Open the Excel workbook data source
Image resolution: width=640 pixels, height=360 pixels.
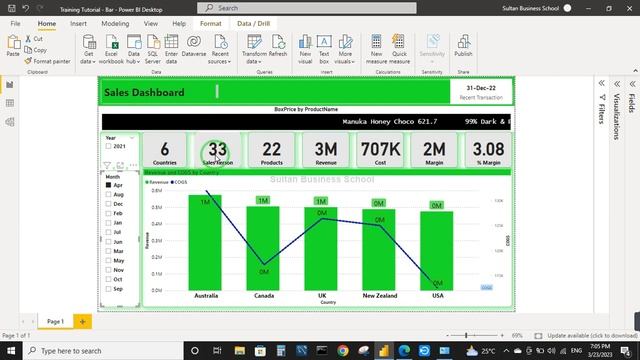pyautogui.click(x=111, y=49)
